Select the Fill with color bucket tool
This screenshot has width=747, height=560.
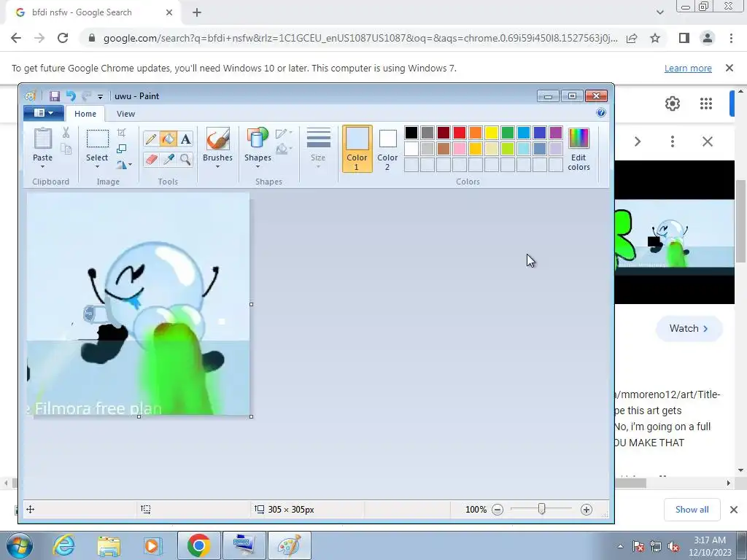[x=169, y=139]
